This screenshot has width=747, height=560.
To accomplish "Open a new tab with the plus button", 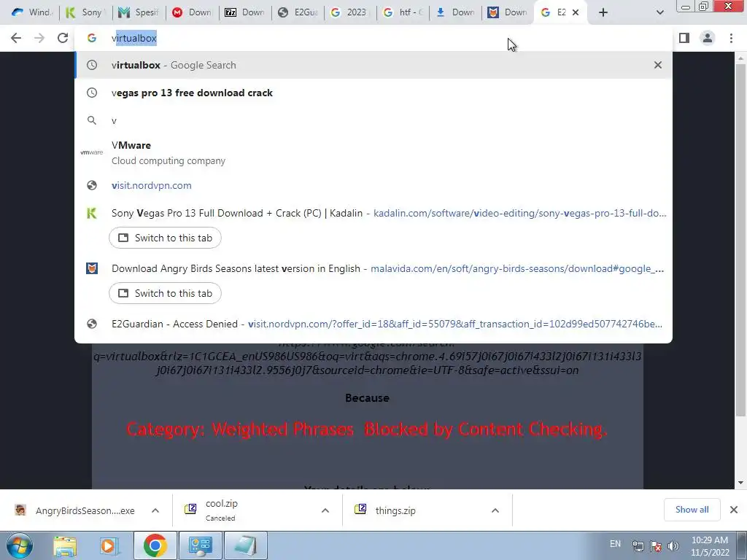I will 603,12.
